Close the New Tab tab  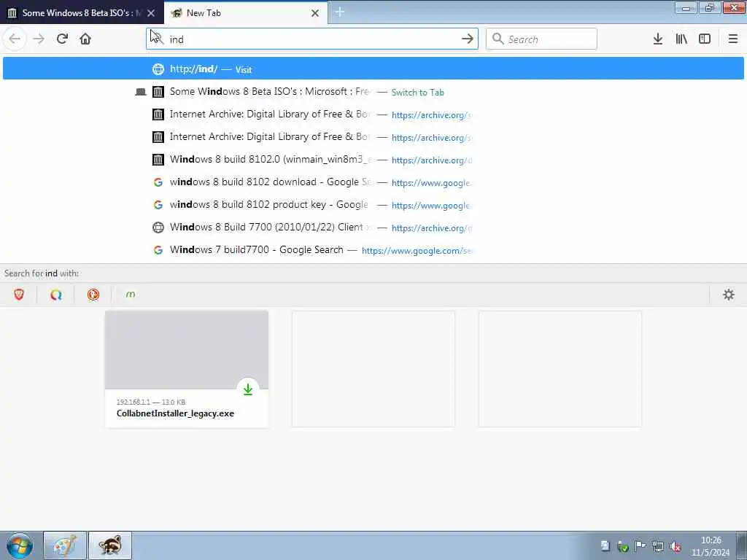[x=315, y=13]
